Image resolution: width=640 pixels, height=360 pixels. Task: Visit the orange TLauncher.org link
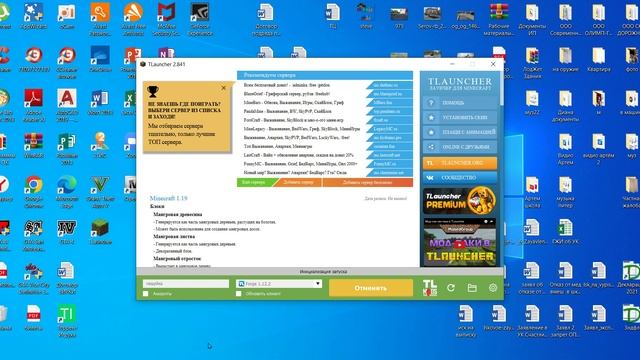tap(460, 163)
